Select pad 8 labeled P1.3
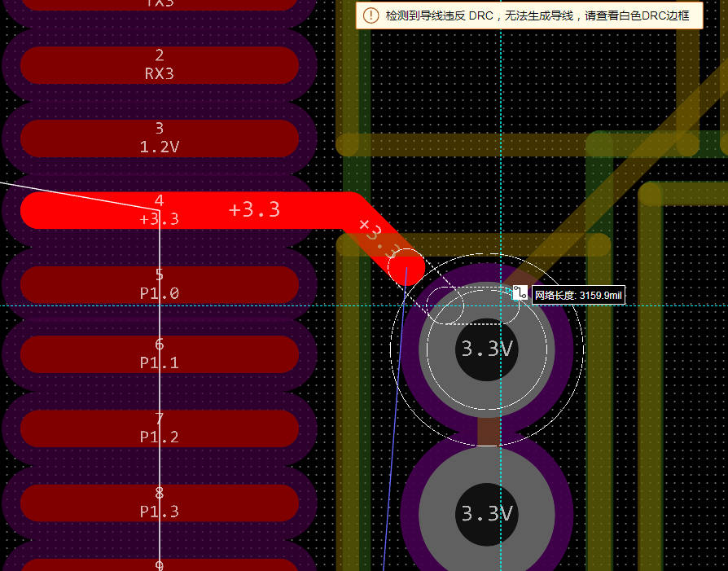 click(x=160, y=503)
